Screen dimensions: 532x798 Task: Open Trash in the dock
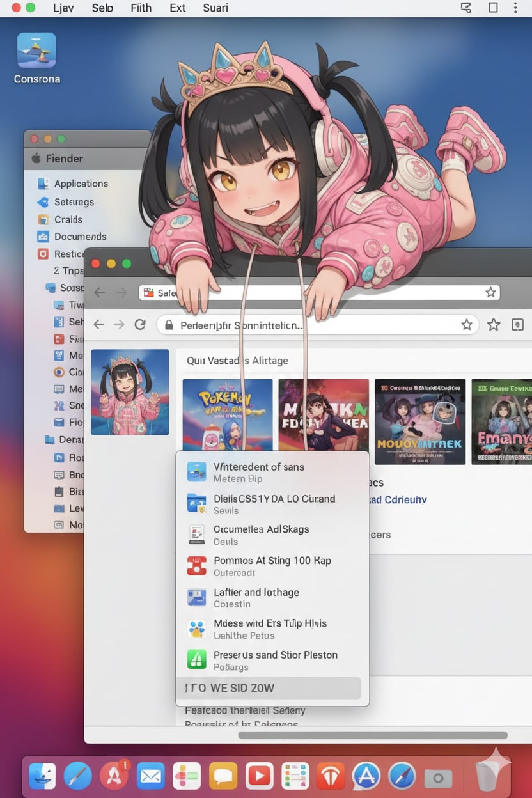[489, 777]
